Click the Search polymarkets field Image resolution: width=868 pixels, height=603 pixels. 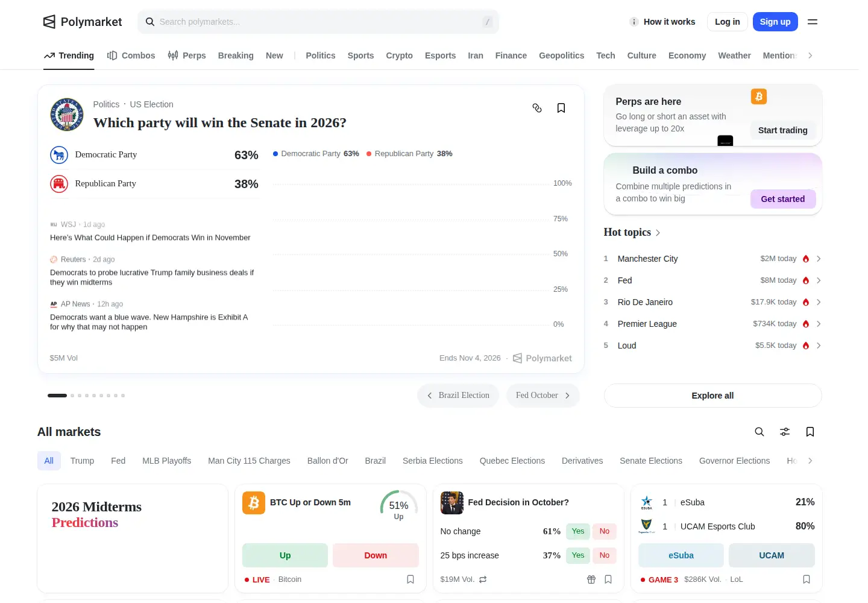pos(318,22)
